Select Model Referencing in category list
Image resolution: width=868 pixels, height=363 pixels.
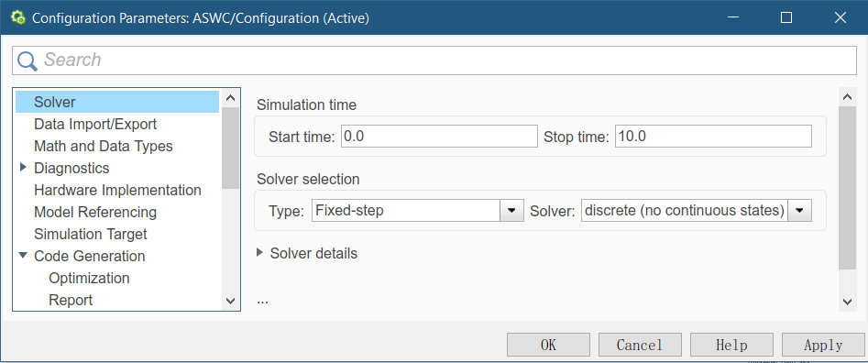(95, 212)
